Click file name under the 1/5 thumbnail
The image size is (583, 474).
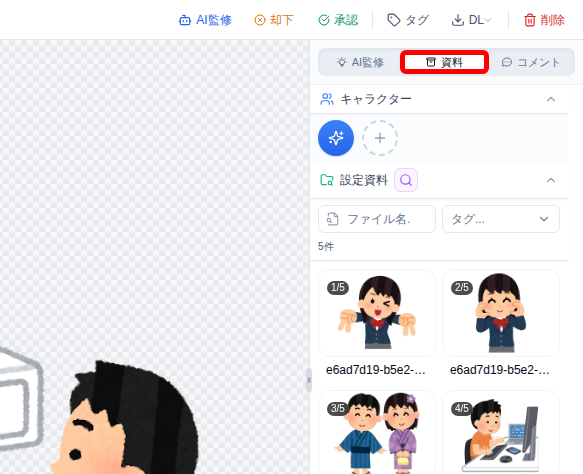376,370
